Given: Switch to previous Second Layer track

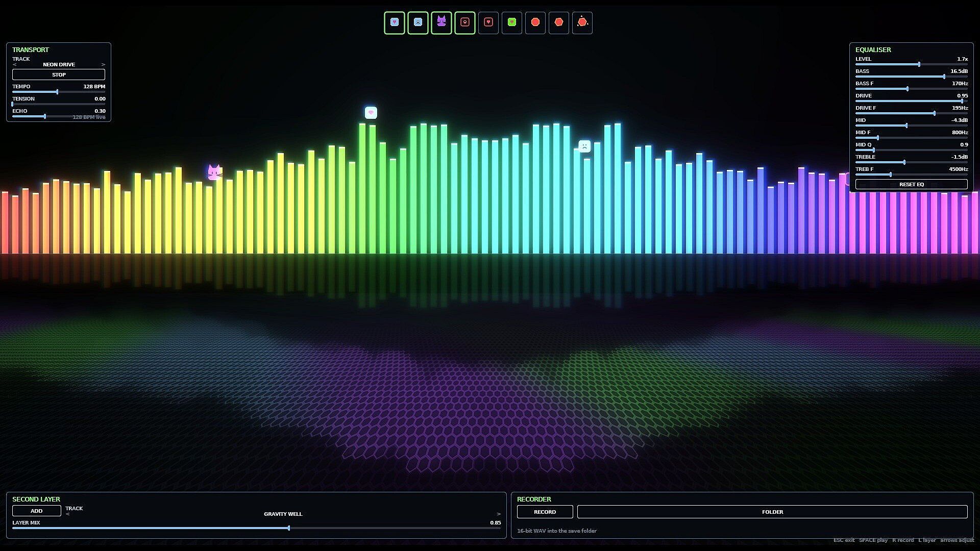Looking at the screenshot, I should pos(68,514).
